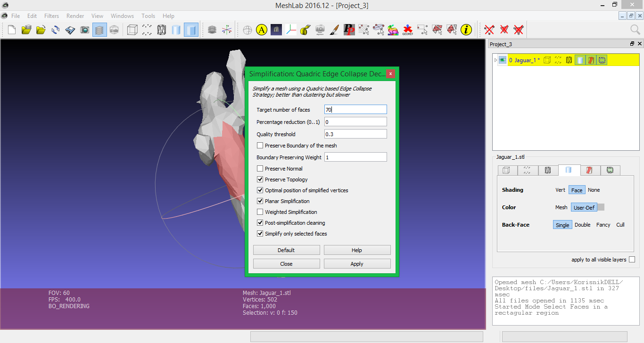Switch to selection red-face tab under Jaguar_1.stl
Viewport: 644px width, 343px height.
click(x=589, y=170)
